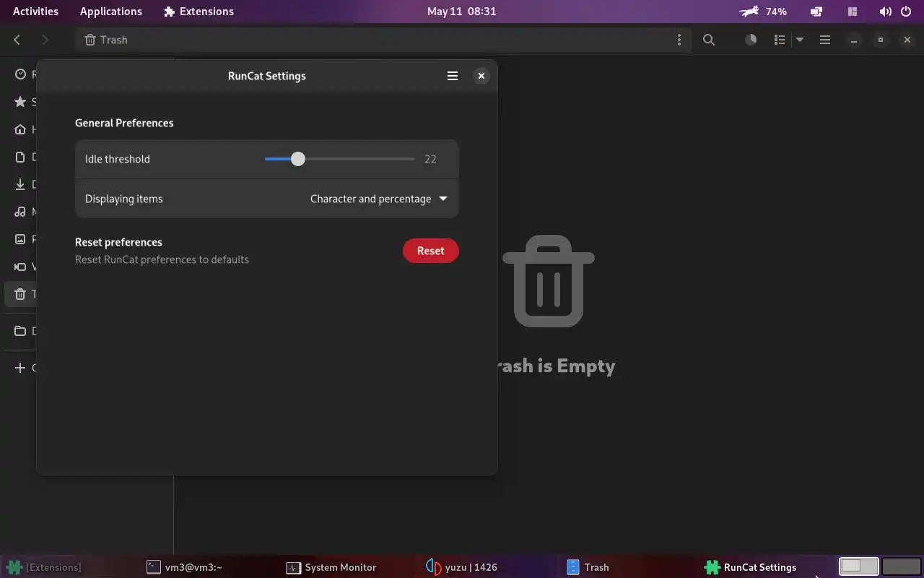Select Downloads in the Files sidebar
Viewport: 924px width, 578px height.
point(21,184)
